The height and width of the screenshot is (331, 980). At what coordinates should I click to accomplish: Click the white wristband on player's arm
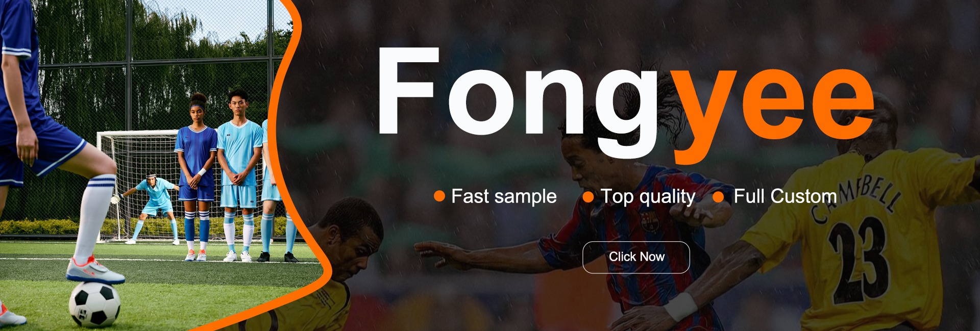[x=680, y=307]
